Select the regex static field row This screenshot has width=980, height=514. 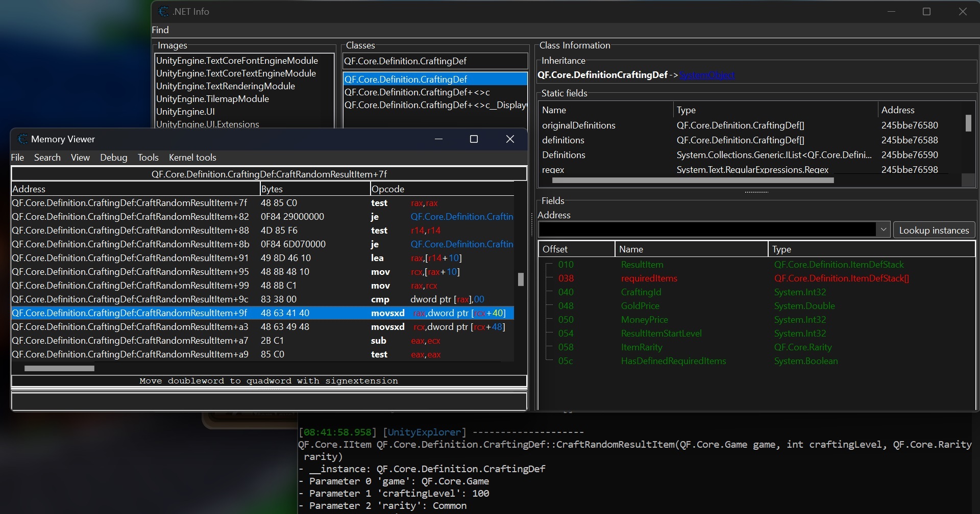[x=750, y=169]
